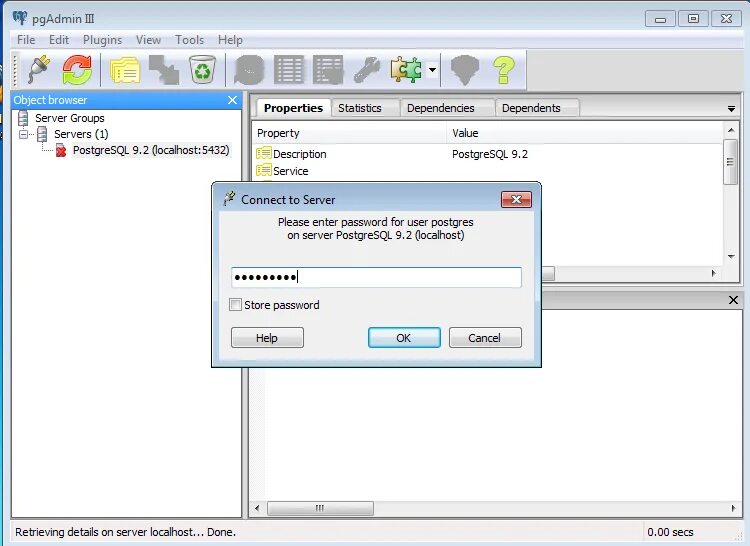Click the Service property label
The width and height of the screenshot is (750, 546).
291,171
